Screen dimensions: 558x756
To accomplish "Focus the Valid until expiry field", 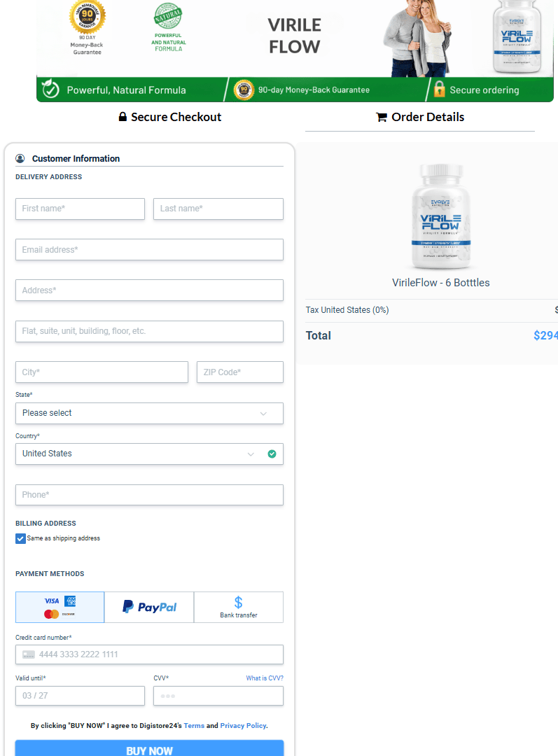I will pos(80,696).
